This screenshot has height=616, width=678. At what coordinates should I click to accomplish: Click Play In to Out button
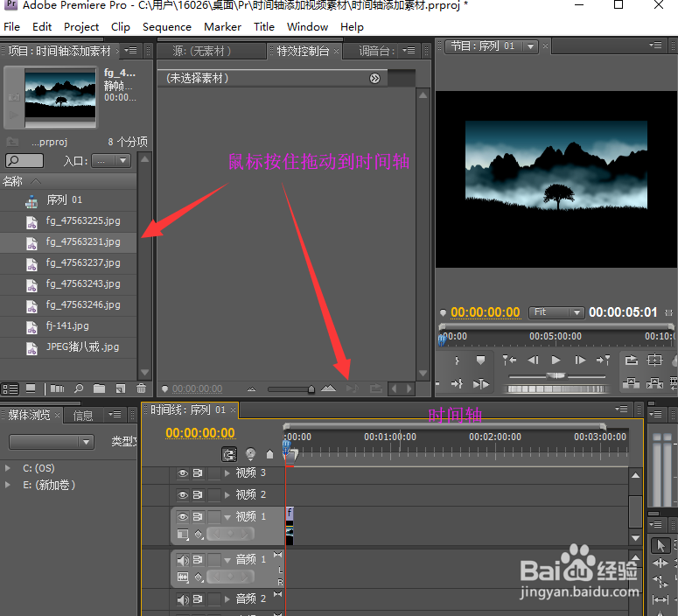click(481, 384)
